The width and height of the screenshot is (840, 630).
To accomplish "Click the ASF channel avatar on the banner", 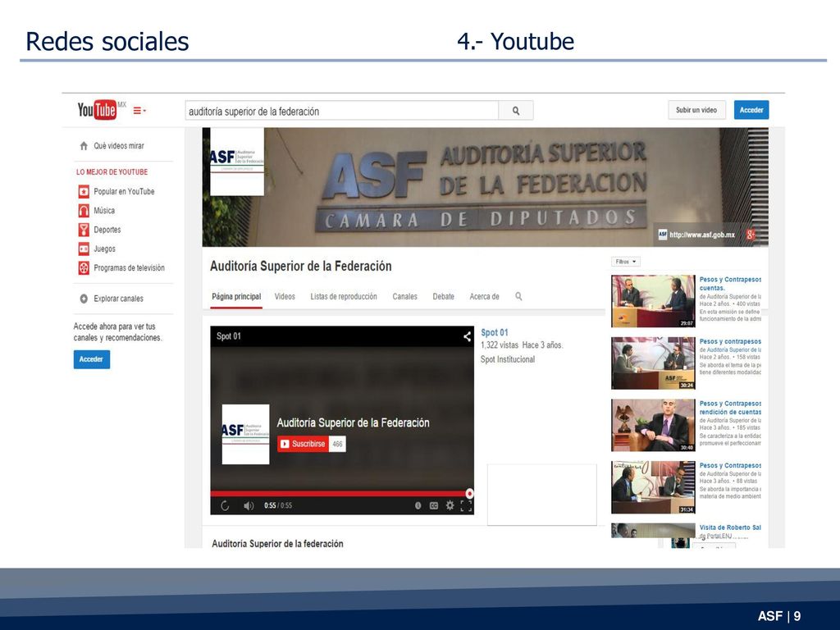I will click(x=236, y=162).
